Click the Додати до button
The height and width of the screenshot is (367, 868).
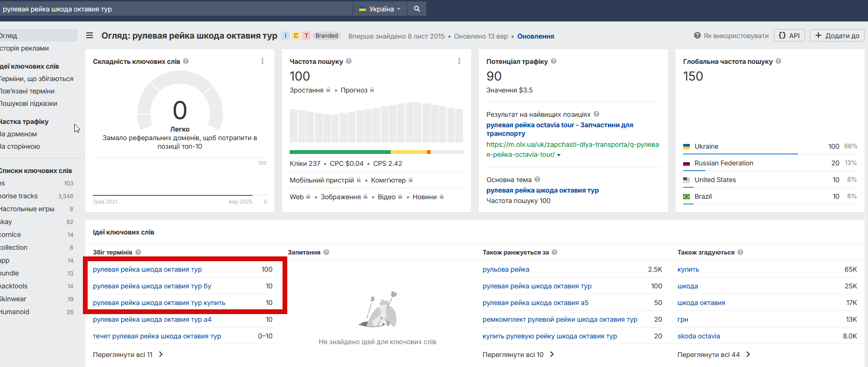837,36
